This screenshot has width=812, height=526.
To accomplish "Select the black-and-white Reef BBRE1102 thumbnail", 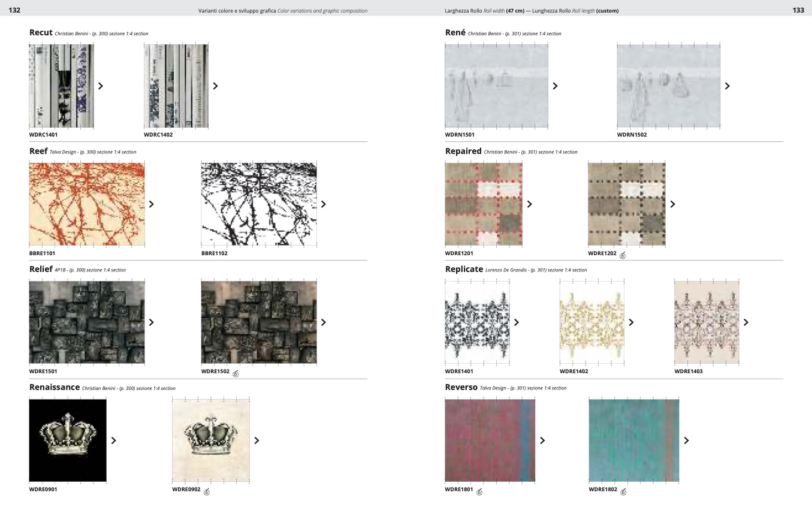I will pyautogui.click(x=259, y=204).
